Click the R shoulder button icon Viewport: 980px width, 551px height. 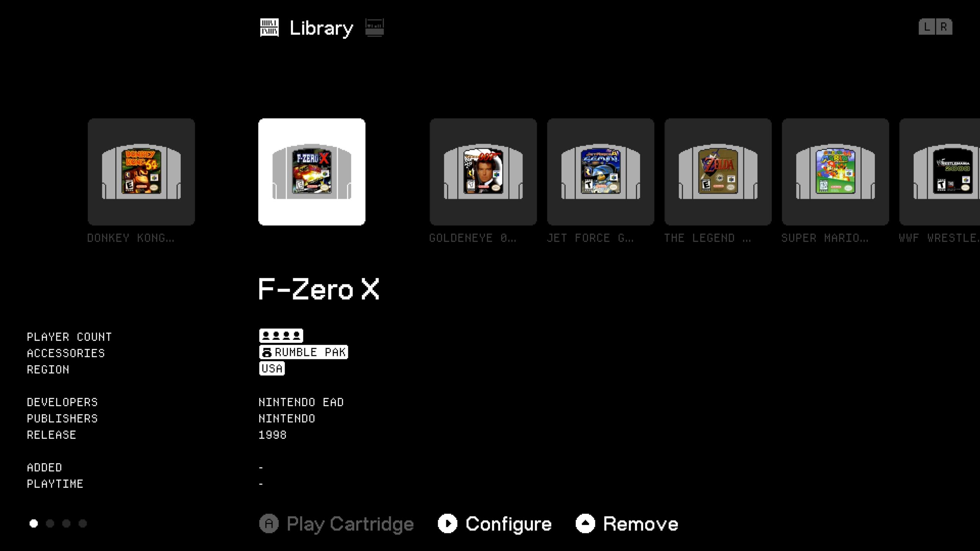[x=944, y=27]
